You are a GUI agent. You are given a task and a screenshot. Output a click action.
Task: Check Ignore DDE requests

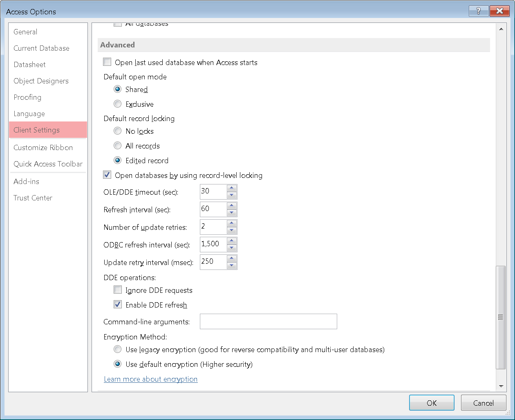pos(118,290)
